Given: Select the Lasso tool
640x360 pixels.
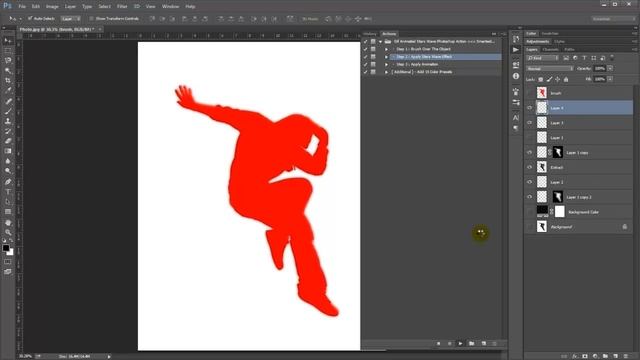Looking at the screenshot, I should pos(8,60).
